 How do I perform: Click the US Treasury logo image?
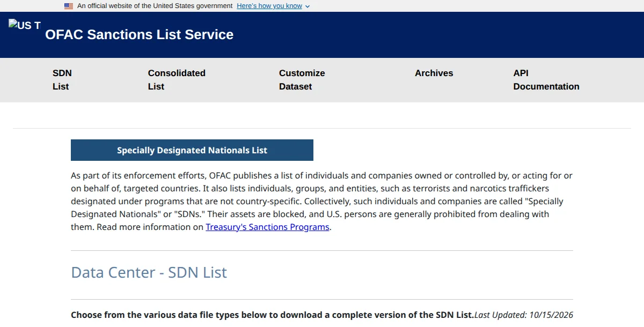tap(25, 25)
